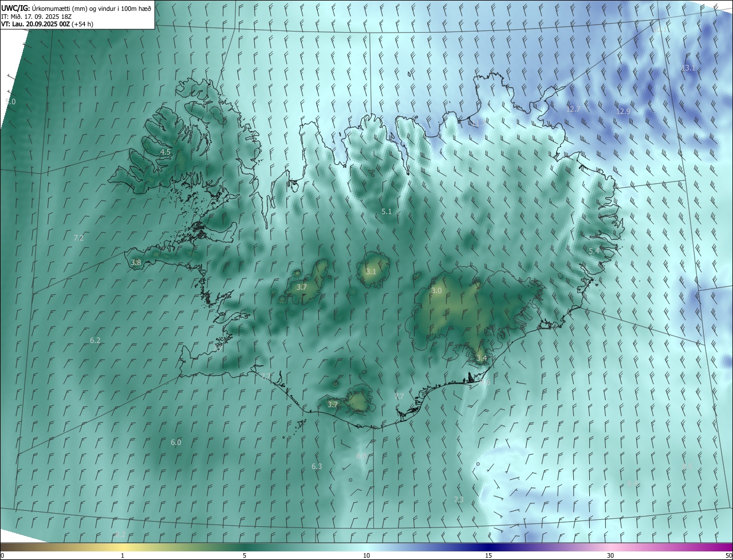Click the 'IT: Mið. 17. 09. 2025 18Z' line
The image size is (733, 560).
click(x=36, y=16)
